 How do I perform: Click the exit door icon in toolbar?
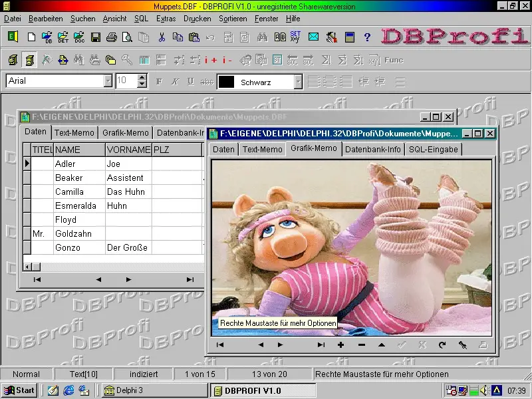[13, 37]
